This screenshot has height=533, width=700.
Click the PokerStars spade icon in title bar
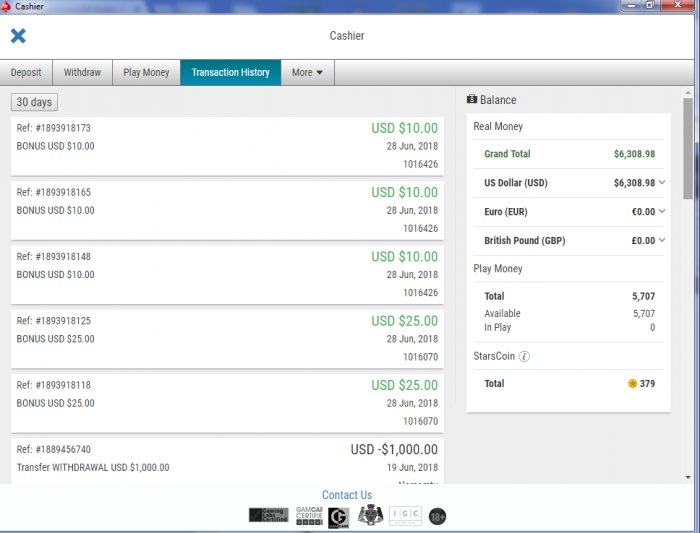pyautogui.click(x=6, y=6)
